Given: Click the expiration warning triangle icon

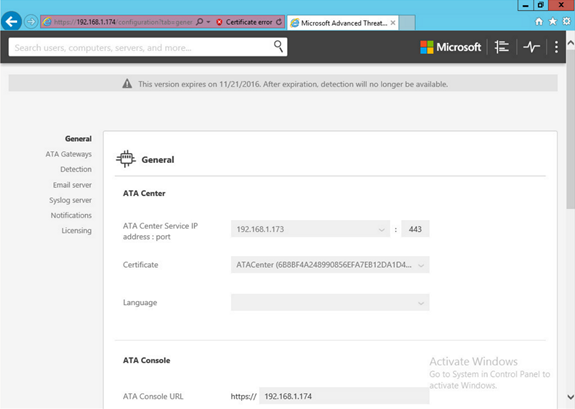Looking at the screenshot, I should click(127, 84).
